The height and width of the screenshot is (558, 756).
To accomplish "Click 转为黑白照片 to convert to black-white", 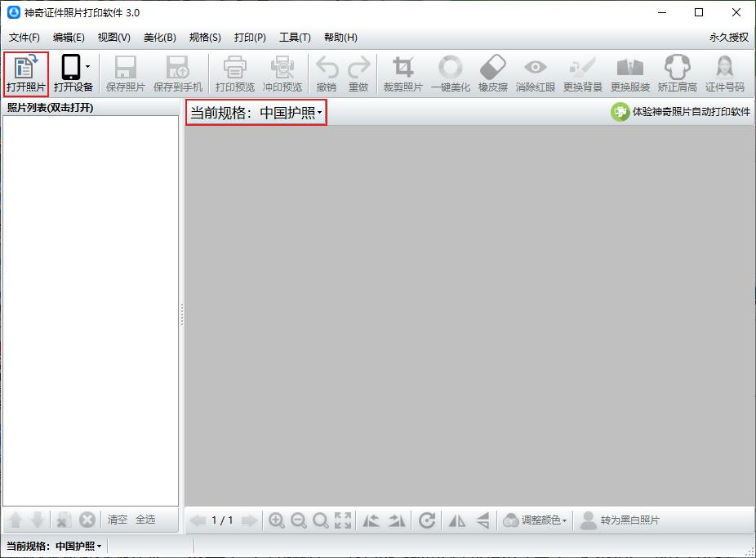I will [627, 520].
